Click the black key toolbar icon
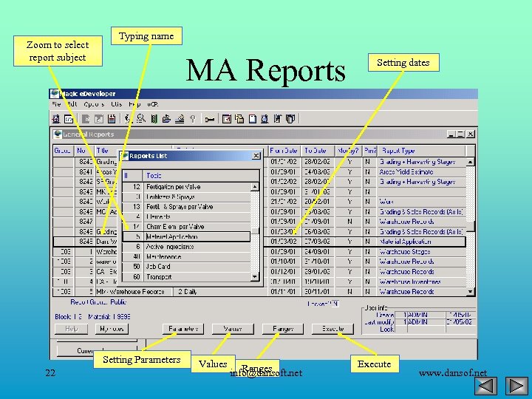Viewport: 532px width, 399px height. tap(209, 120)
